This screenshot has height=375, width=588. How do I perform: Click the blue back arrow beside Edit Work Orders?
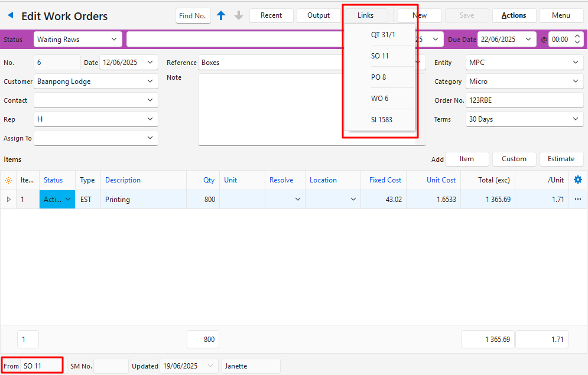click(10, 15)
